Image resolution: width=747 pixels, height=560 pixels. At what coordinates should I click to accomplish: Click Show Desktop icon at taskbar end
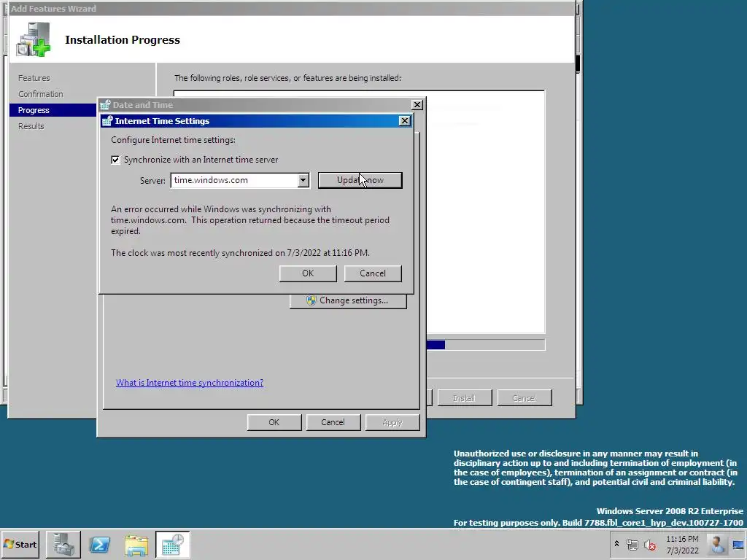[x=739, y=544]
